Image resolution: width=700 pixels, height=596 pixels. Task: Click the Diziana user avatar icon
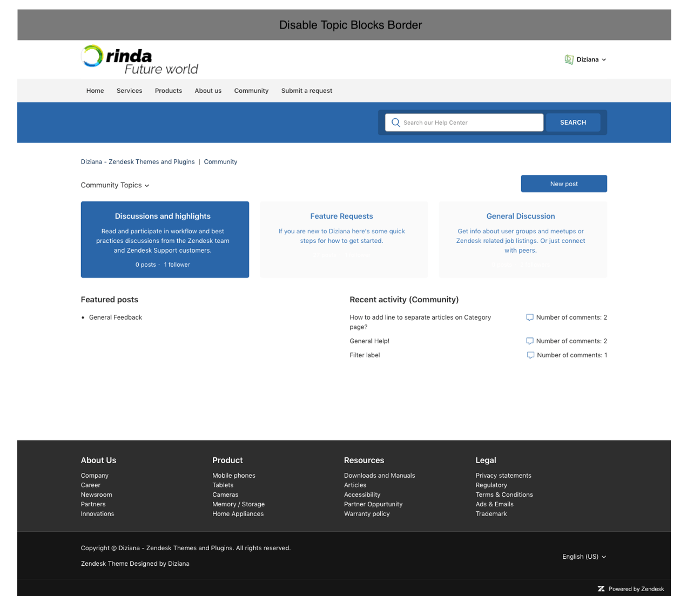[569, 59]
